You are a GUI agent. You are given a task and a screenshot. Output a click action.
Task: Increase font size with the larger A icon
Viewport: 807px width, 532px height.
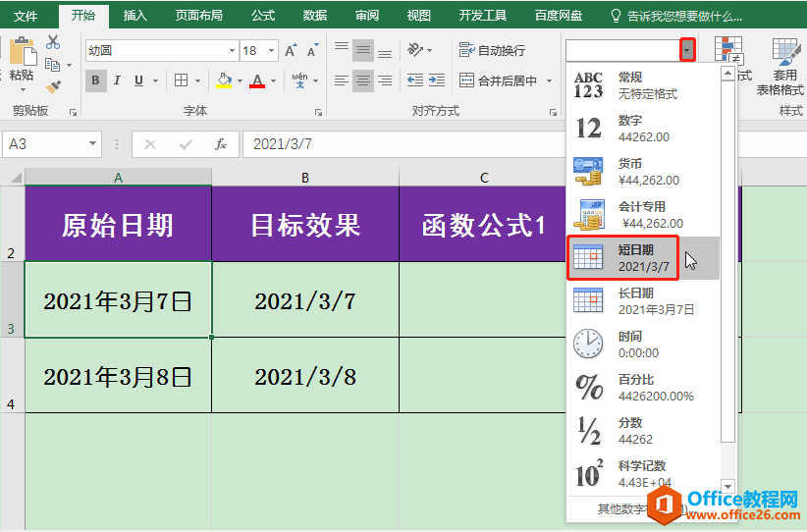coord(291,50)
